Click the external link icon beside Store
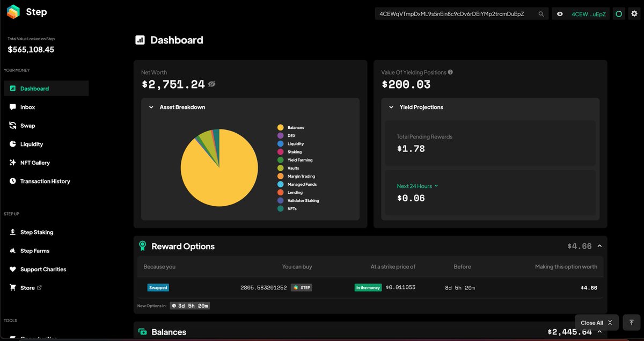644x341 pixels. [x=39, y=287]
